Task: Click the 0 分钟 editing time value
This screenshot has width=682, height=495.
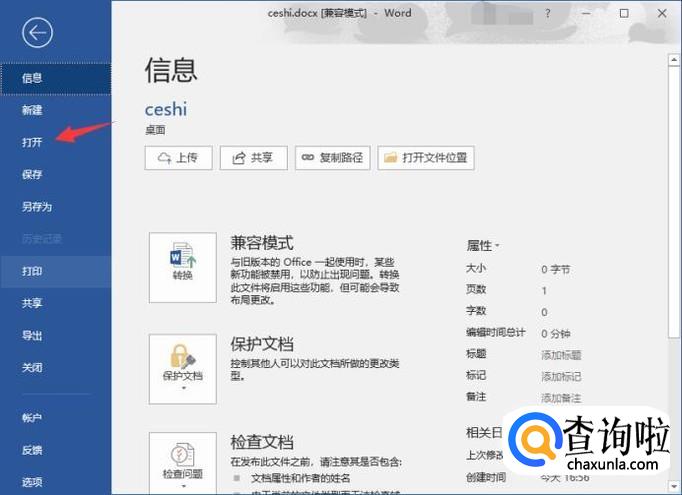Action: tap(555, 334)
